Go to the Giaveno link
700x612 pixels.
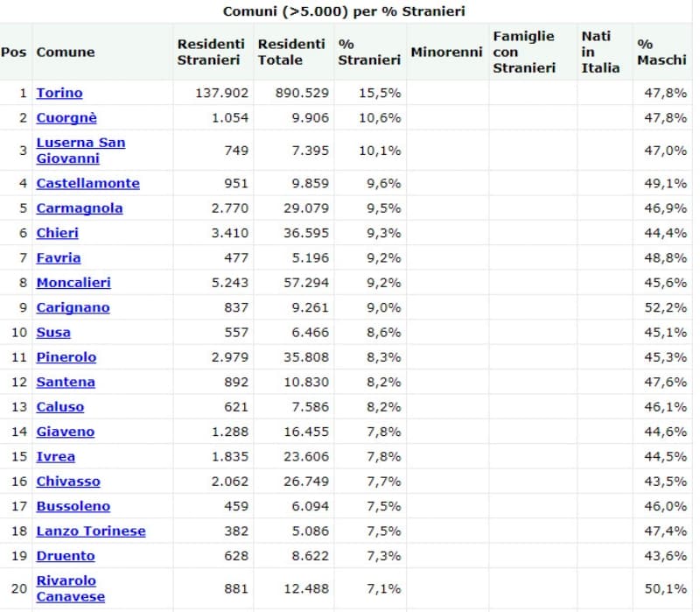65,432
